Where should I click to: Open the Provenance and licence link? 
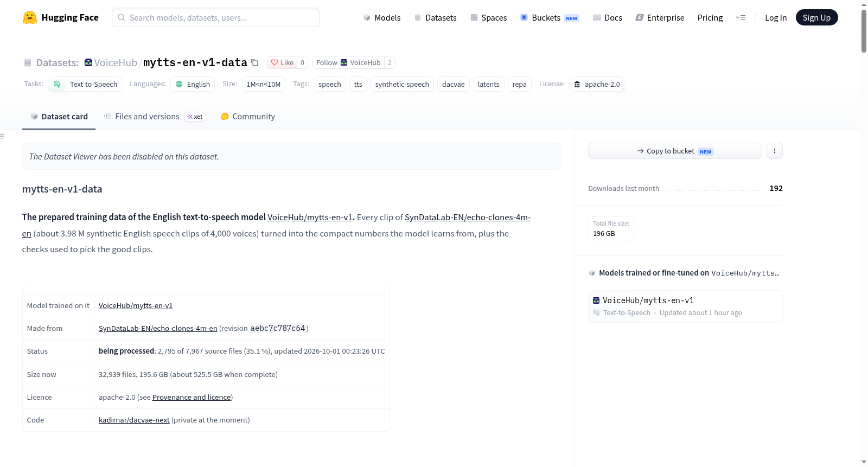[x=192, y=397]
